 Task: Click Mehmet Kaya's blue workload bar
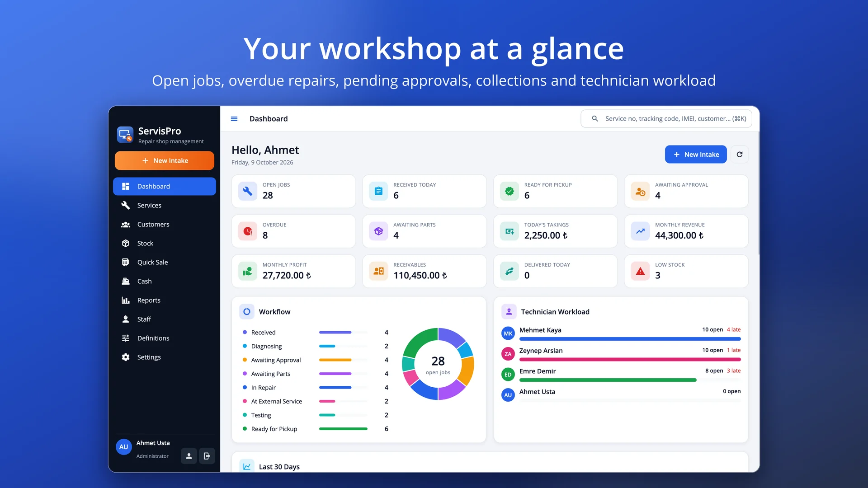coord(630,339)
